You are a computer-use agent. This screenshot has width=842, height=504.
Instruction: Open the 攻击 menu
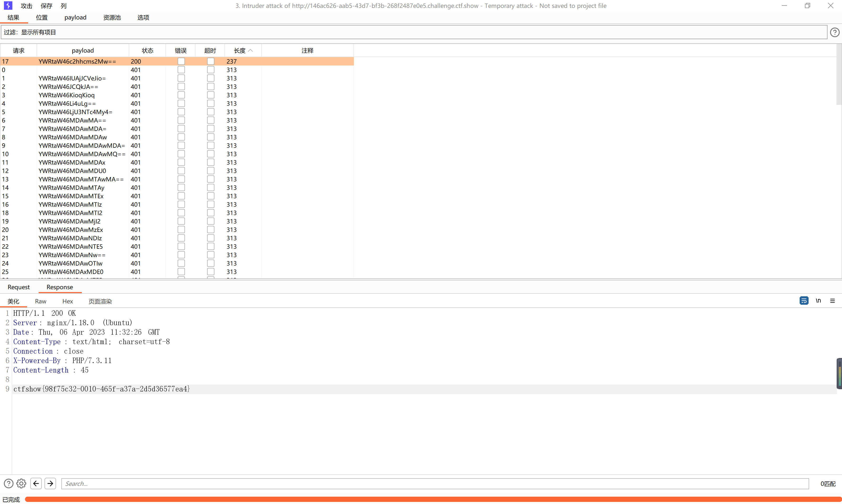click(26, 6)
